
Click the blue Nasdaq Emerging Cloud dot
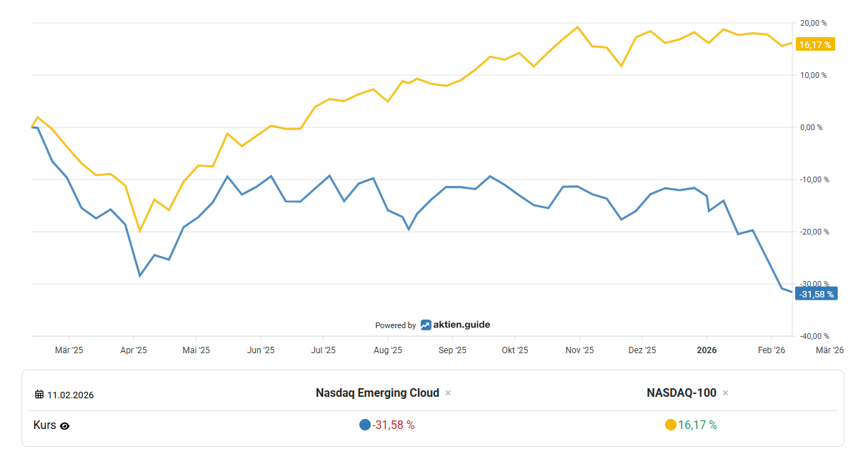point(365,425)
